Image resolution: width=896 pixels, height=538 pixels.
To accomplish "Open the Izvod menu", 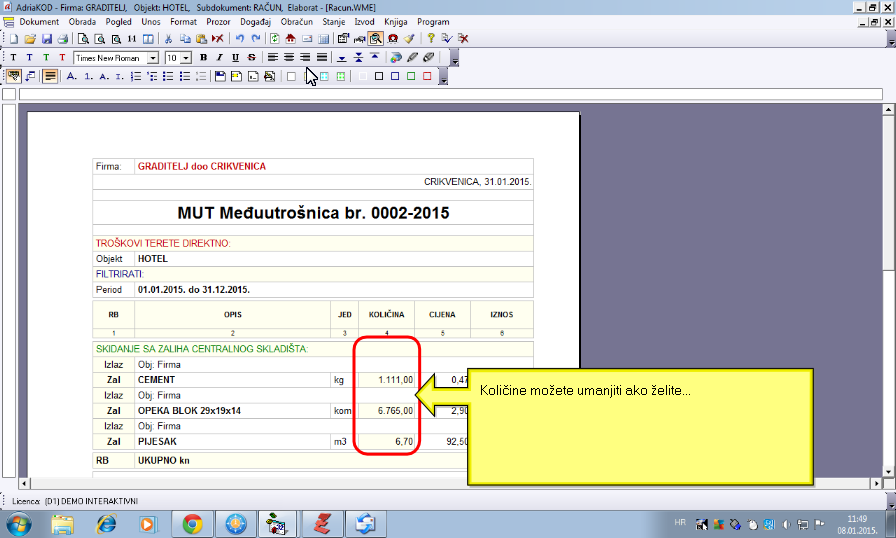I will (365, 22).
